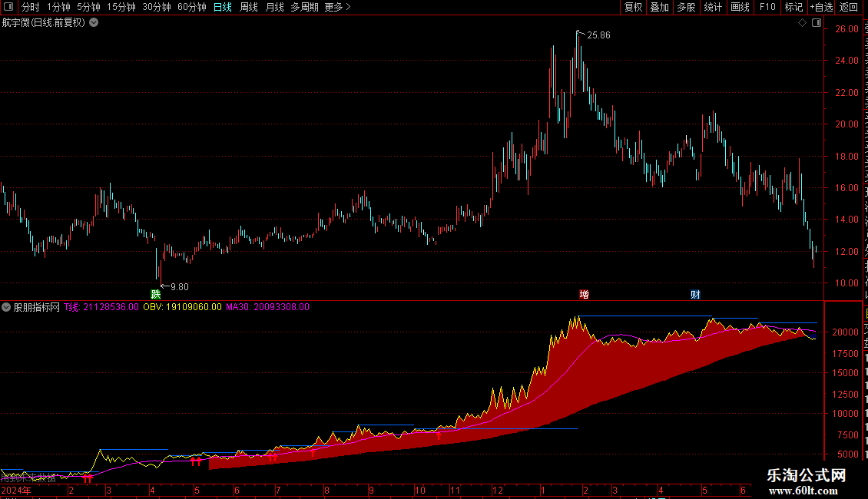
Task: Open dropdown beside 航宇微(日线.前复权) title
Action: pos(94,23)
